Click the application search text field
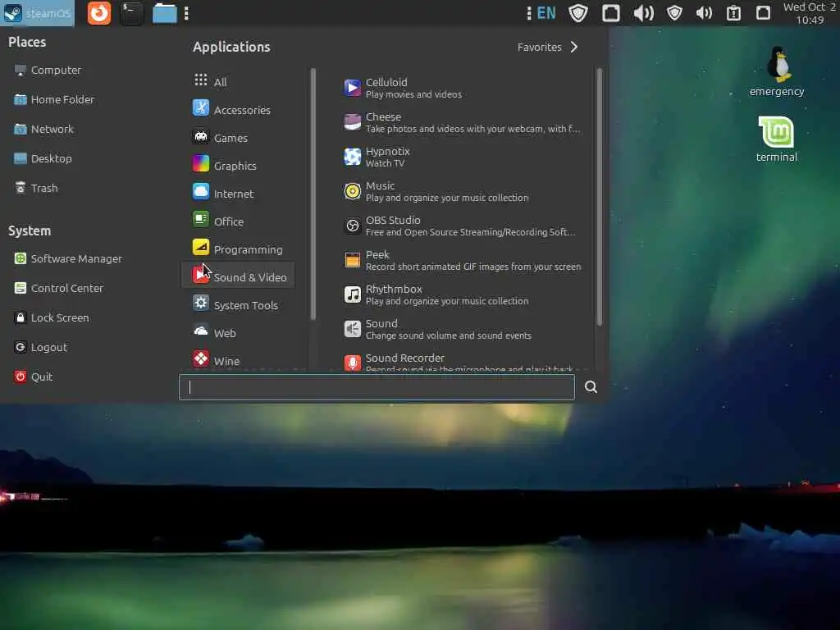 [x=377, y=387]
